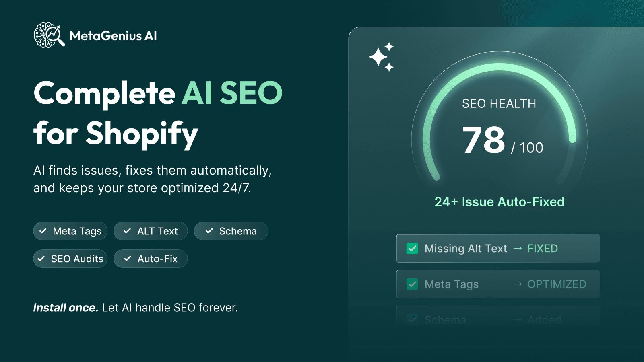Click the checkmark icon in Schema pill
This screenshot has width=644, height=362.
pos(209,231)
